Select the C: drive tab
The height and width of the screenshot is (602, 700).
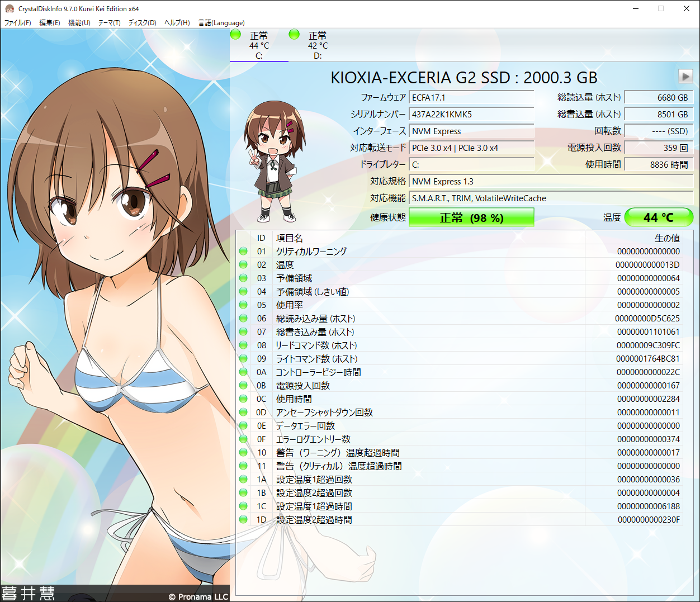(259, 45)
